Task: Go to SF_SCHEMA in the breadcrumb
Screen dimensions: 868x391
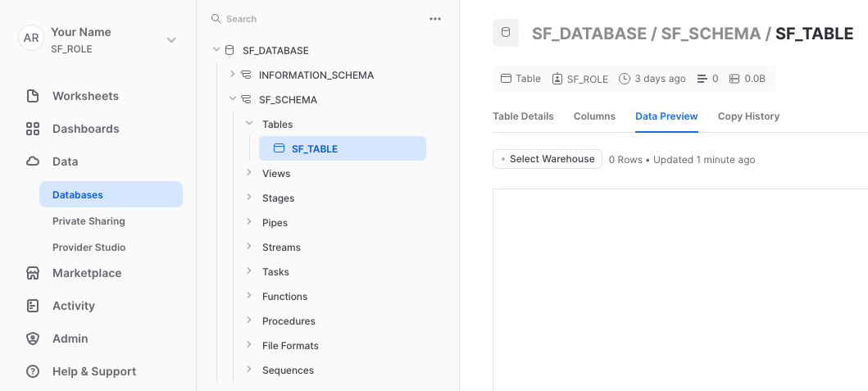Action: [711, 34]
